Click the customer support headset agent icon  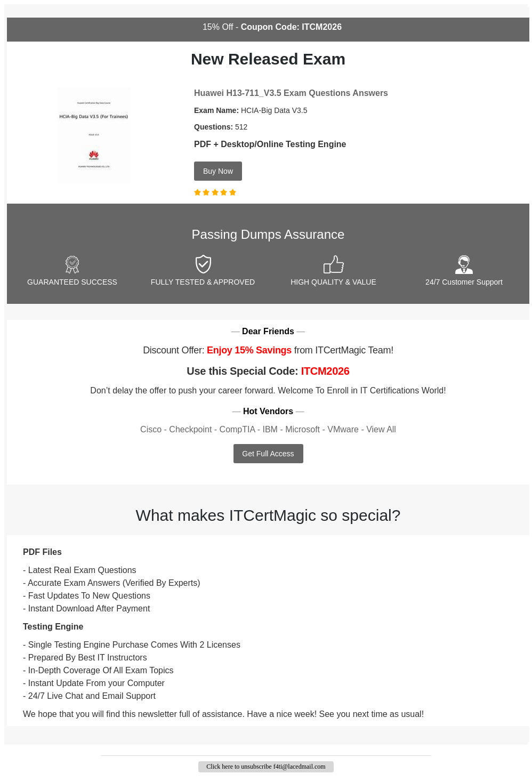[464, 264]
